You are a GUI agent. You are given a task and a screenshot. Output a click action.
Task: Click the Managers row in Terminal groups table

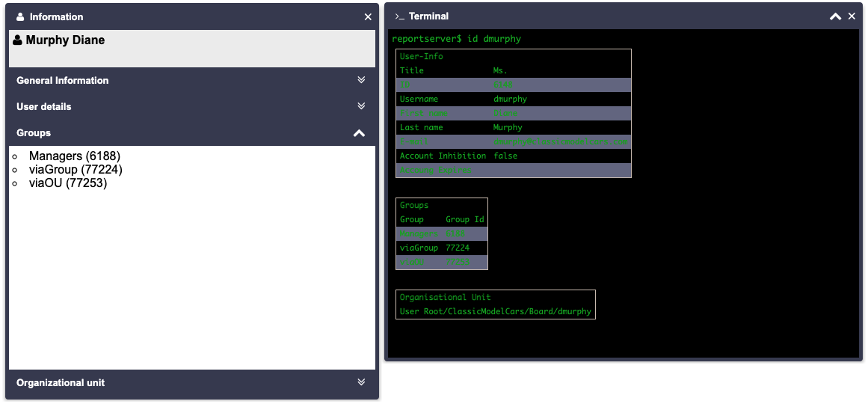click(x=442, y=233)
